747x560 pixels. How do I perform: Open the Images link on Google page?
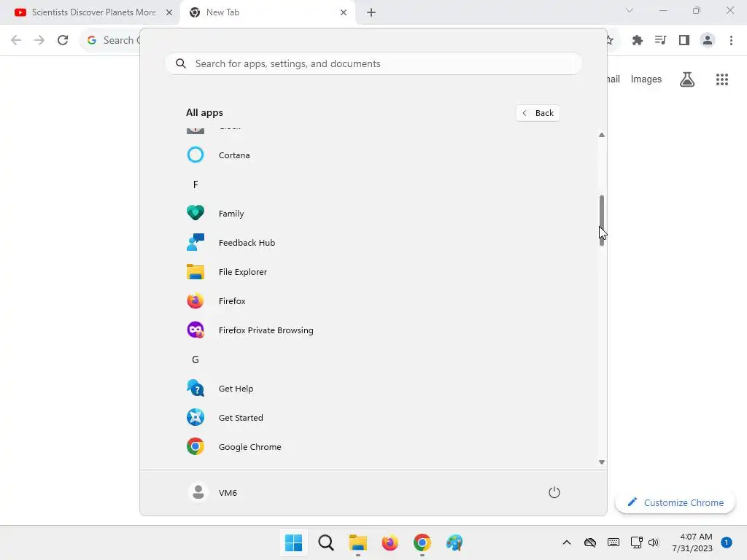[646, 79]
